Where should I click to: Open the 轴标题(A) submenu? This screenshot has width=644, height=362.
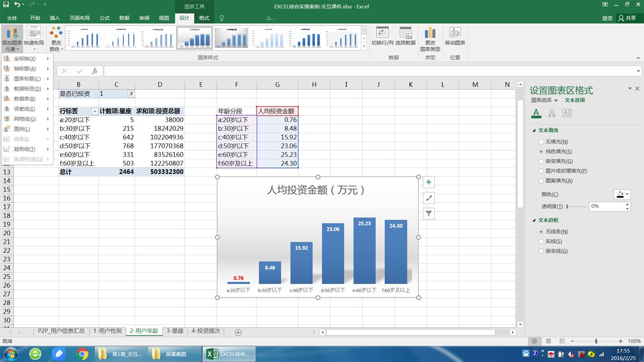28,68
